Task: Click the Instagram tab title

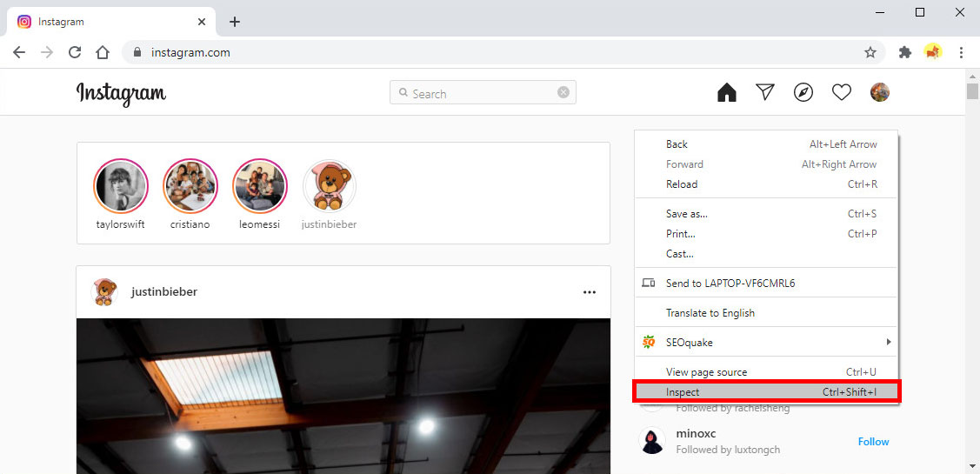Action: click(61, 22)
